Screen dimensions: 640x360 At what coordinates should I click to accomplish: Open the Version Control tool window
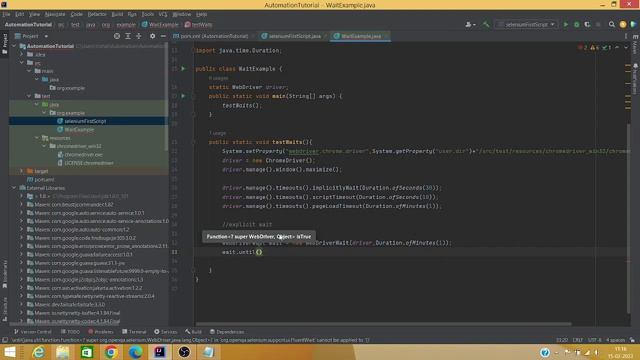point(33,331)
